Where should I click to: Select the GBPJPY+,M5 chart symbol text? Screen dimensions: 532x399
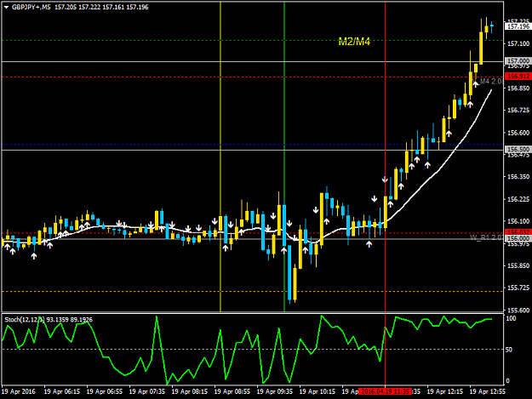tap(31, 7)
